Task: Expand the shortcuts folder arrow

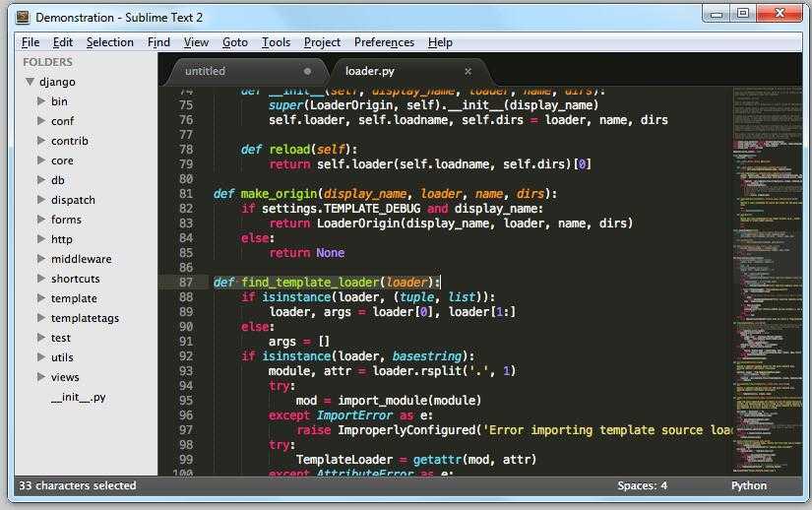Action: coord(41,278)
